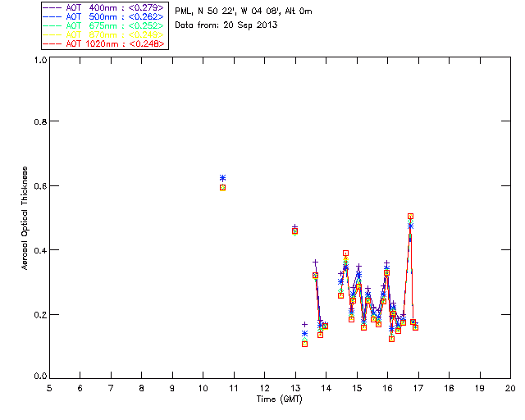Click the 0.0 y-axis tick label
This screenshot has height=420, width=525.
pos(40,377)
